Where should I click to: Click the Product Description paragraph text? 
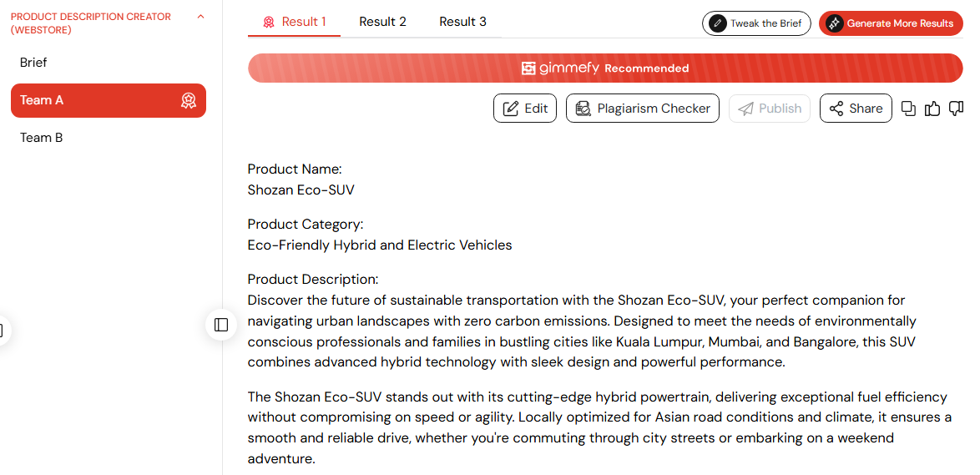point(582,331)
